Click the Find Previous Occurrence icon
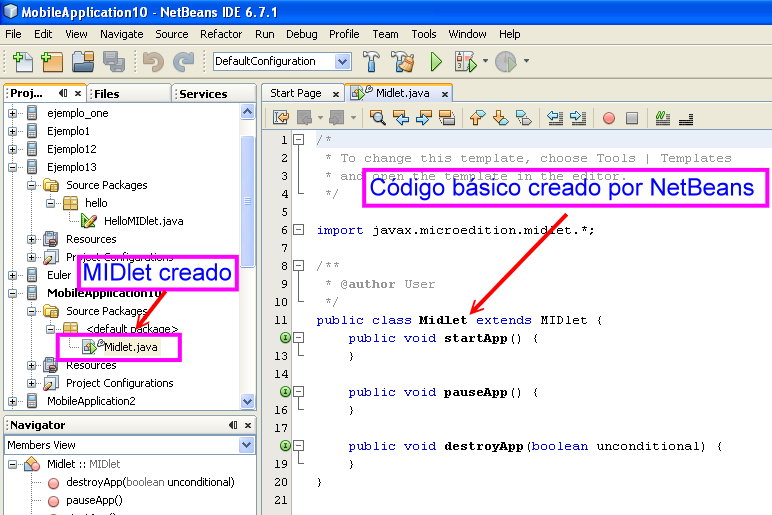This screenshot has width=772, height=515. pyautogui.click(x=401, y=118)
